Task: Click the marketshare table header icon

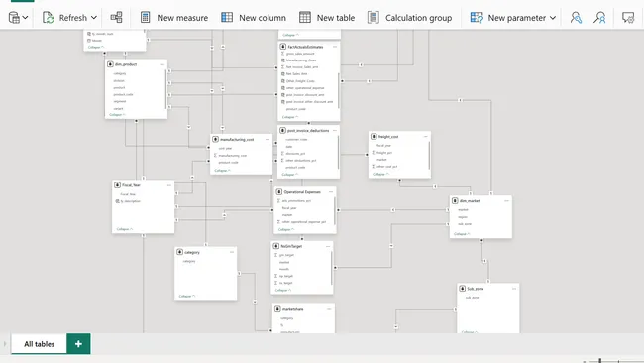Action: (277, 309)
